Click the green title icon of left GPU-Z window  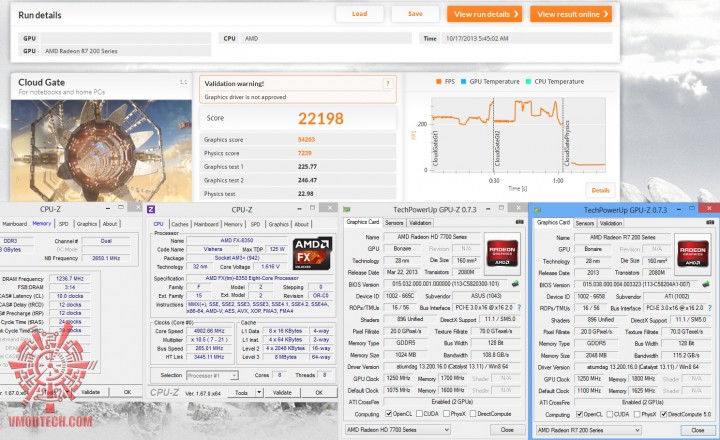347,209
